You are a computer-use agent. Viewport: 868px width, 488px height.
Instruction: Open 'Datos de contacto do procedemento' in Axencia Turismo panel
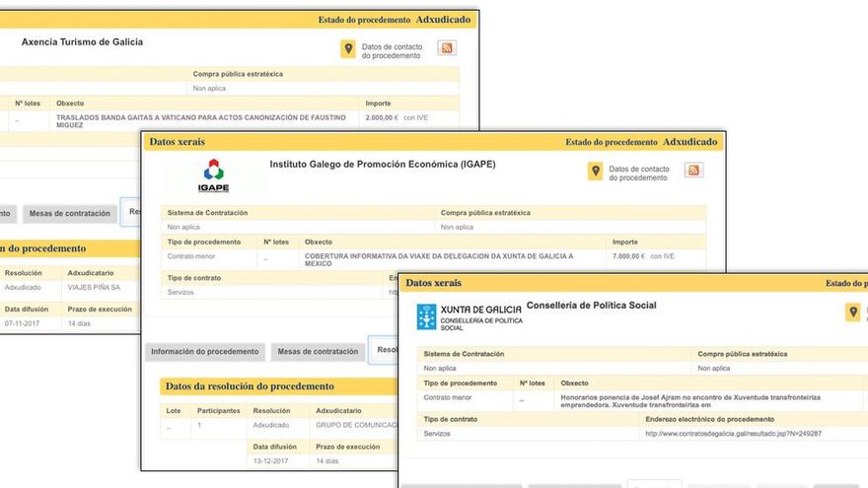pos(392,51)
